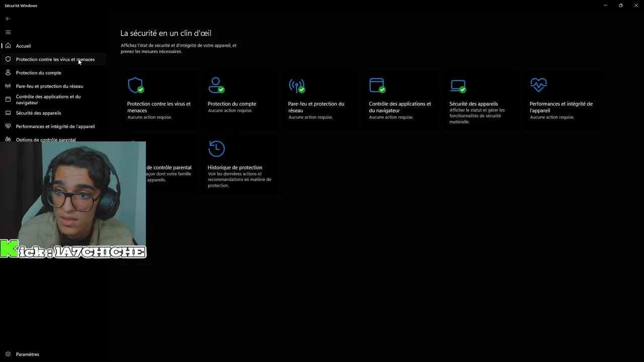The height and width of the screenshot is (362, 644).
Task: Click the webcam overlay of the streamer
Action: 73,200
